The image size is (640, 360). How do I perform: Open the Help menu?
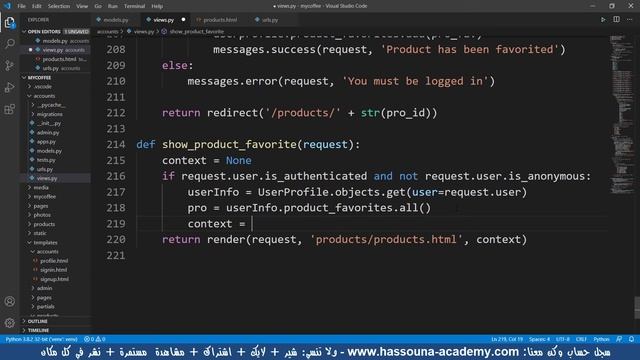[157, 6]
